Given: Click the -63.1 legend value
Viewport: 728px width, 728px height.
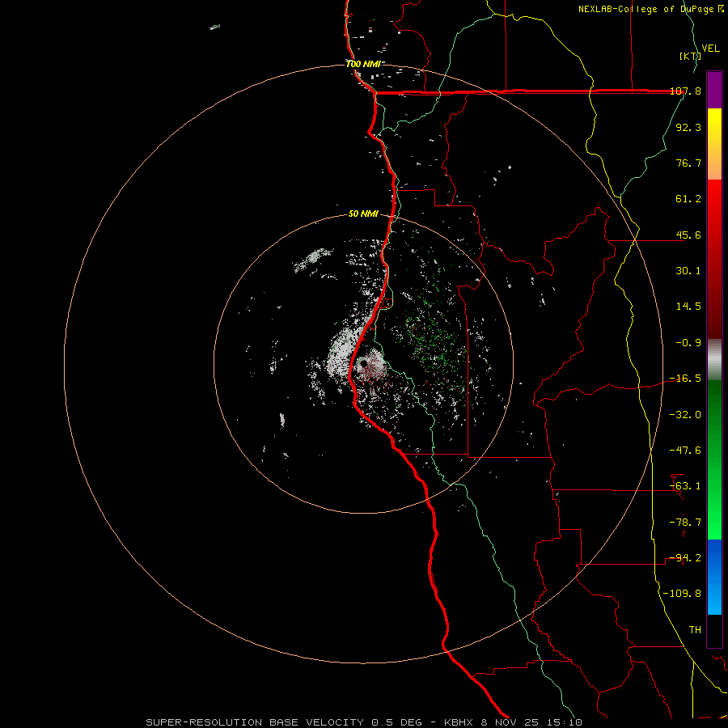Looking at the screenshot, I should pos(685,486).
